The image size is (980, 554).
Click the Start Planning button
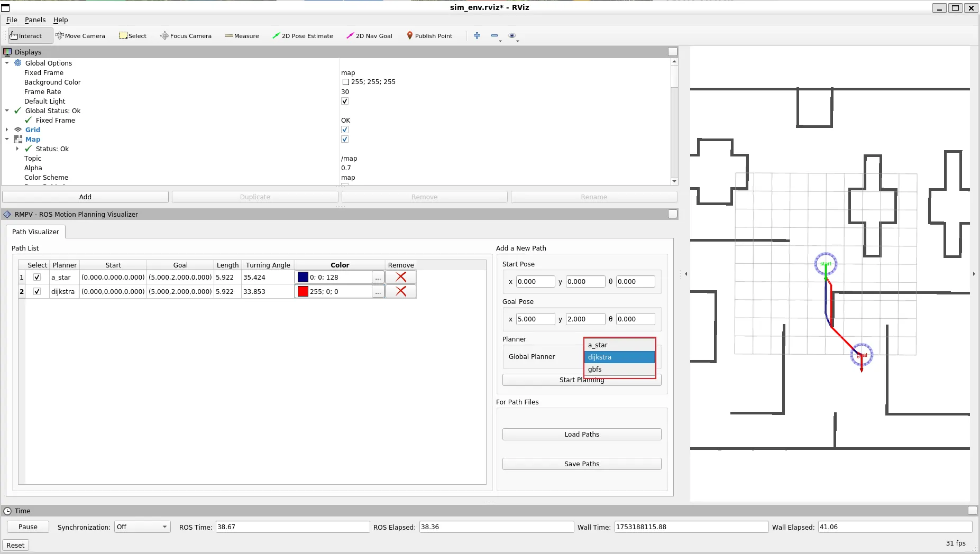(582, 380)
